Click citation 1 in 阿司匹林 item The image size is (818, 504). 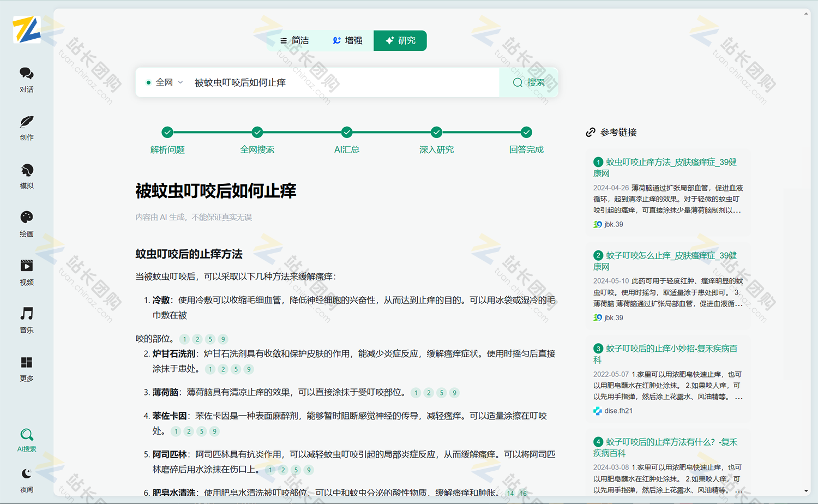click(x=270, y=470)
